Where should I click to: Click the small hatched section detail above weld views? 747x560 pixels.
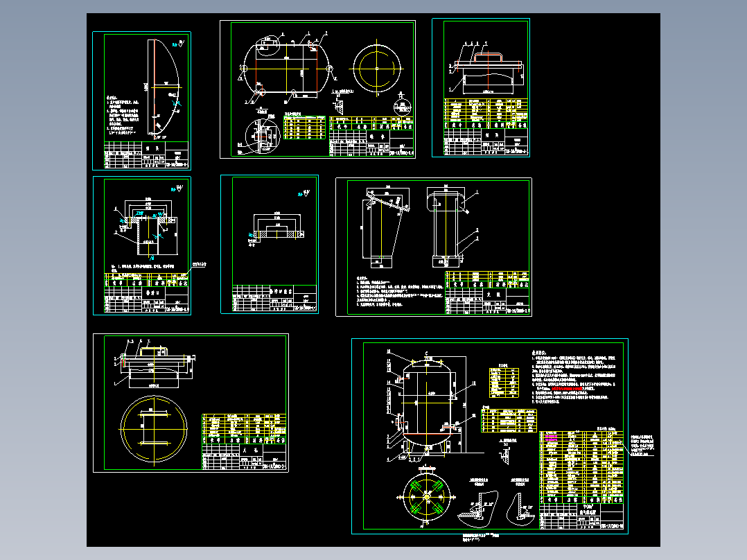click(506, 454)
